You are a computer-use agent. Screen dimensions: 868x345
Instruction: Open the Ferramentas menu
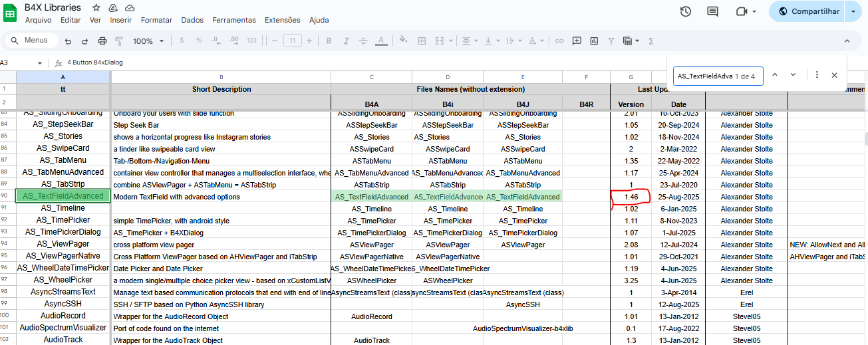[234, 20]
